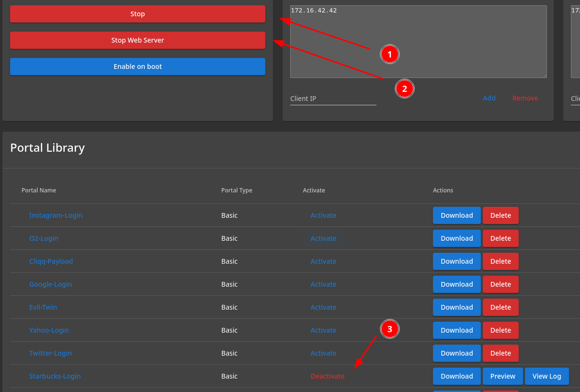Focus the Client IP input field

(x=333, y=99)
